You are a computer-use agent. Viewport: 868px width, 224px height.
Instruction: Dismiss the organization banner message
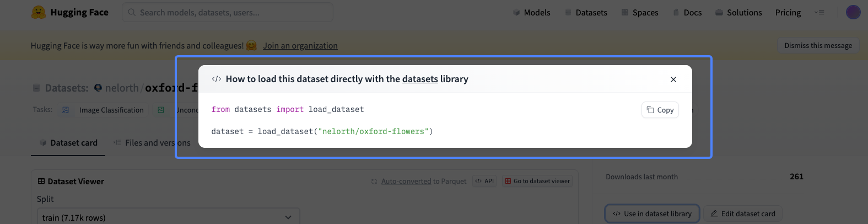click(x=818, y=45)
